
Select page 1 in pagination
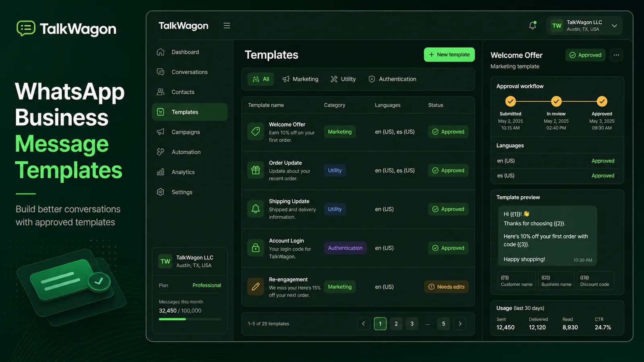click(x=380, y=324)
